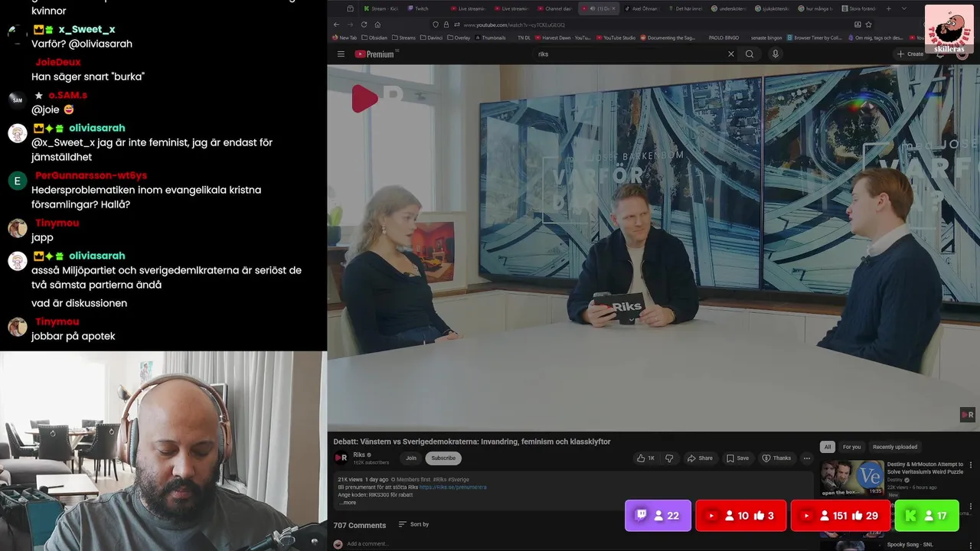Viewport: 980px width, 551px height.
Task: Click the Join membership button
Action: [411, 458]
